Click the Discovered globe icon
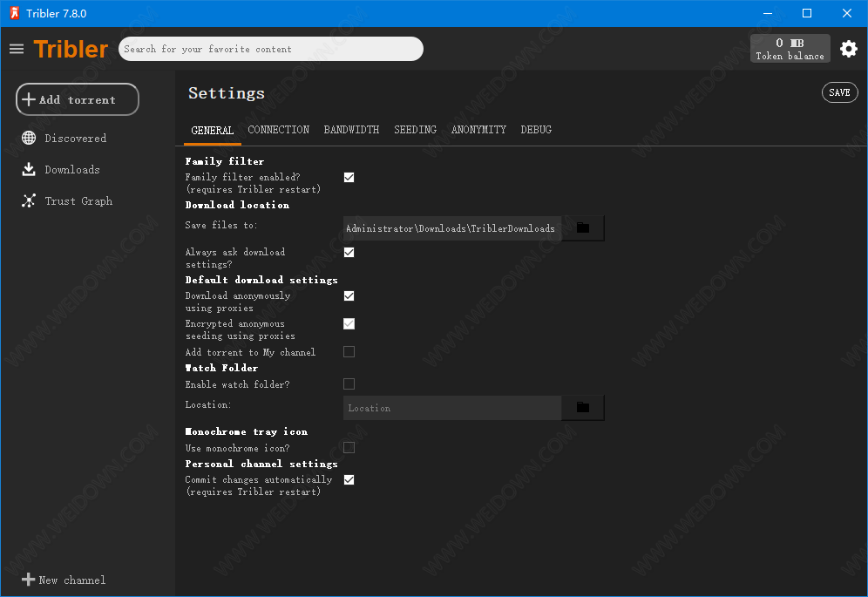The image size is (868, 597). 29,138
